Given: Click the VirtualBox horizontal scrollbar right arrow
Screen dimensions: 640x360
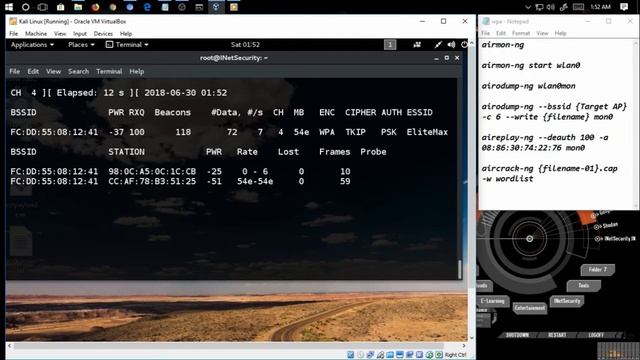Looking at the screenshot, I should click(463, 346).
